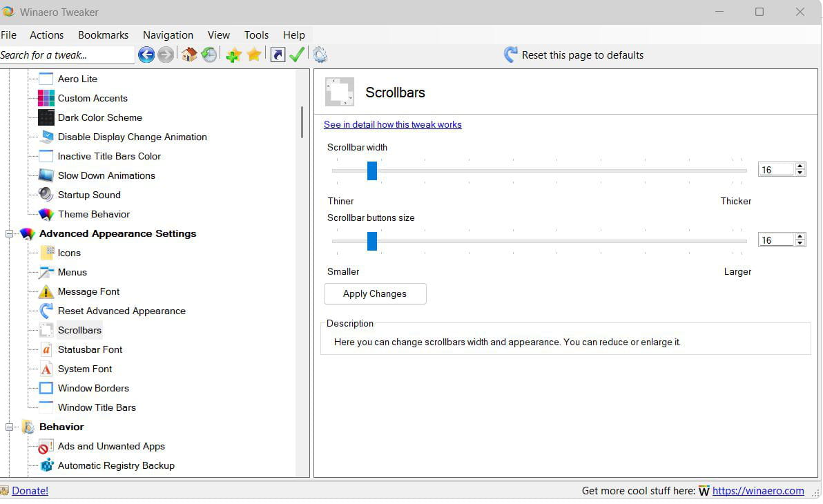Viewport: 823px width, 504px height.
Task: Click the Custom Accents colored tiles icon
Action: click(46, 98)
